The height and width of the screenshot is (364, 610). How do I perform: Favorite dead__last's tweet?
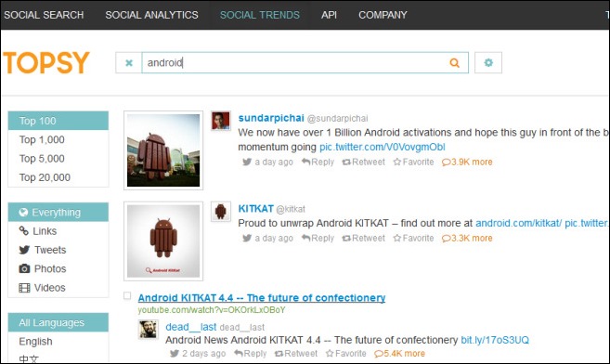(345, 354)
